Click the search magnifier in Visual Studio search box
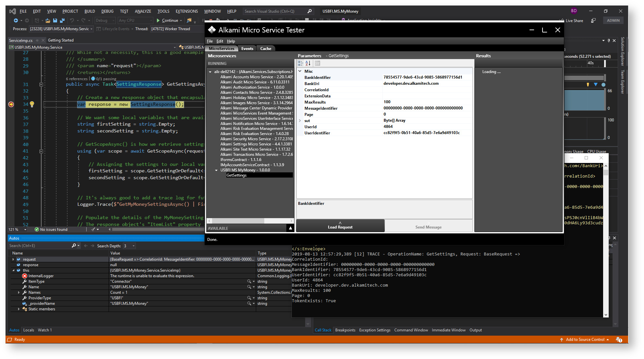This screenshot has height=359, width=644. point(309,11)
